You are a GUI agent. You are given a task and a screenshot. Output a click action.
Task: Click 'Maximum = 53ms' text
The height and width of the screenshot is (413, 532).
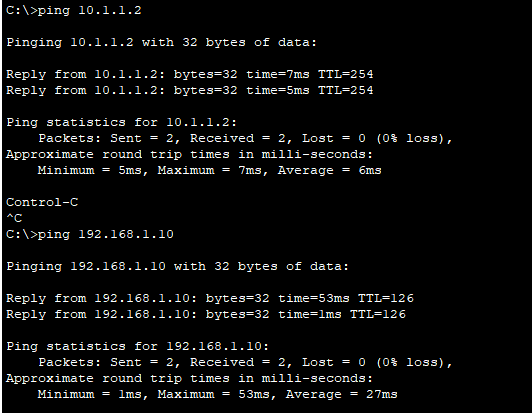(216, 394)
